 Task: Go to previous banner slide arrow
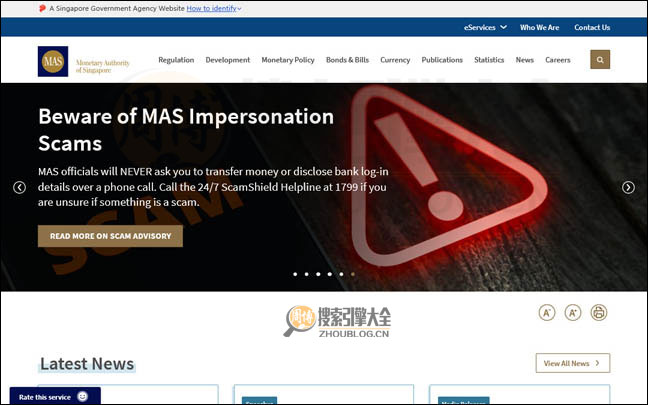coord(19,188)
